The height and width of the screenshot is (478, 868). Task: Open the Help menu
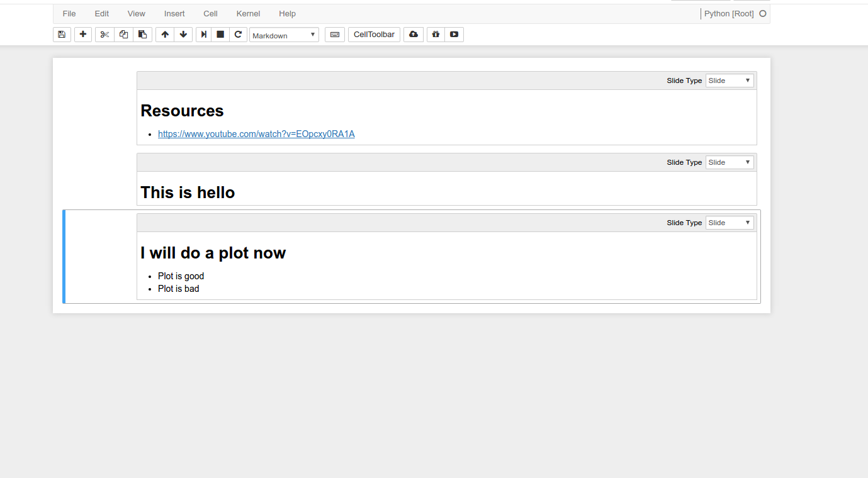coord(288,13)
